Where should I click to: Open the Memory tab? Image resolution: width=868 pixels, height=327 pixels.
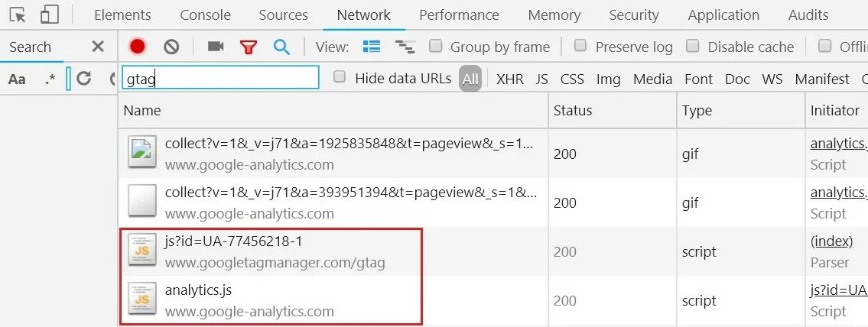coord(554,15)
